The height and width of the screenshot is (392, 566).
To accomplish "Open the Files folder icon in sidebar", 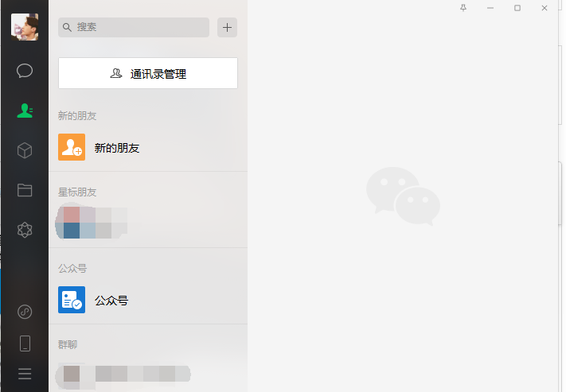I will click(25, 190).
